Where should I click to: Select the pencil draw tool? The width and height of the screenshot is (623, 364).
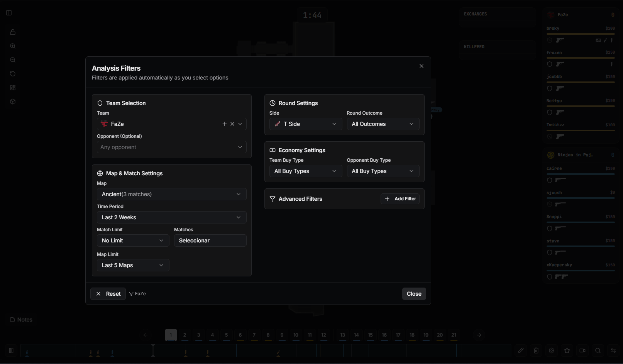pyautogui.click(x=521, y=350)
